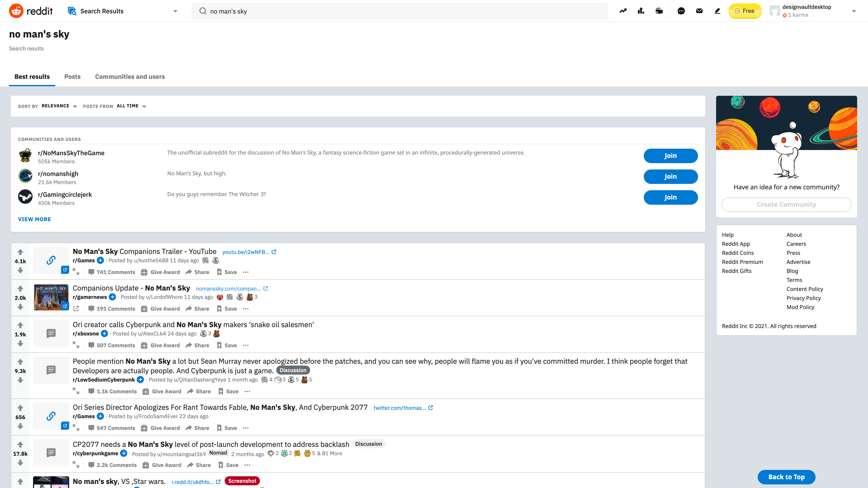Save the Ori Series Director Apologizes post
Screen dimensions: 868x488
(227, 428)
